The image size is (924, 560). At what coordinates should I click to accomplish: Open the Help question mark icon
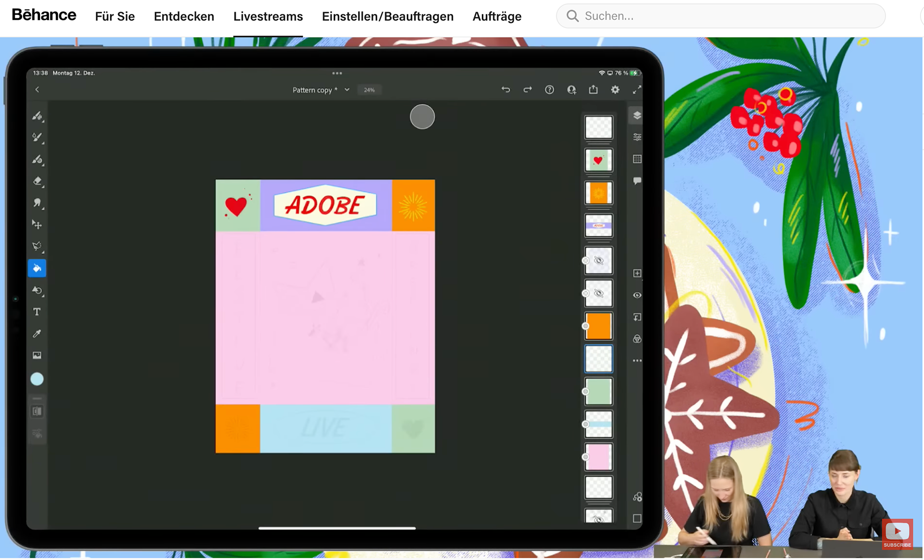[x=549, y=89]
